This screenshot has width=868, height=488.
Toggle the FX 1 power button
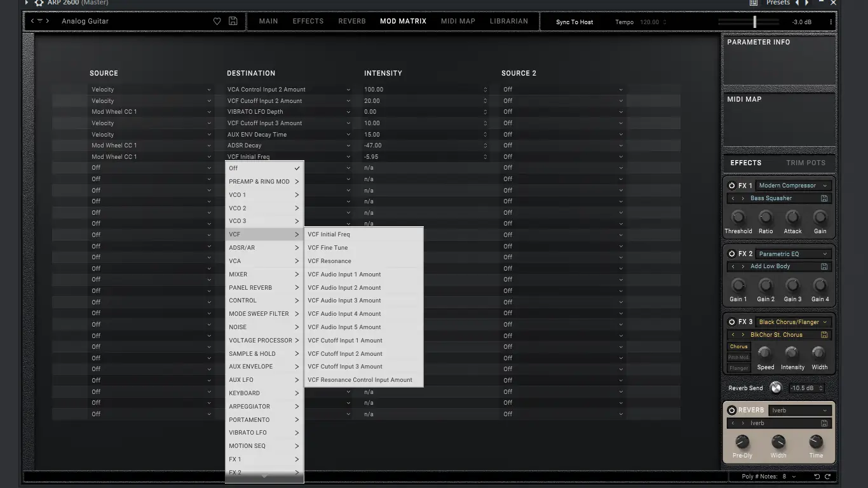(732, 186)
